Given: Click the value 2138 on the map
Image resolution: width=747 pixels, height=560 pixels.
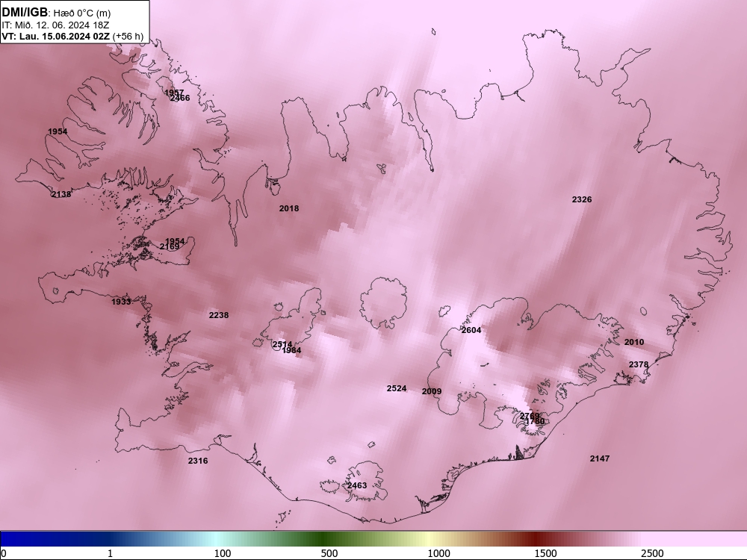Looking at the screenshot, I should (61, 194).
